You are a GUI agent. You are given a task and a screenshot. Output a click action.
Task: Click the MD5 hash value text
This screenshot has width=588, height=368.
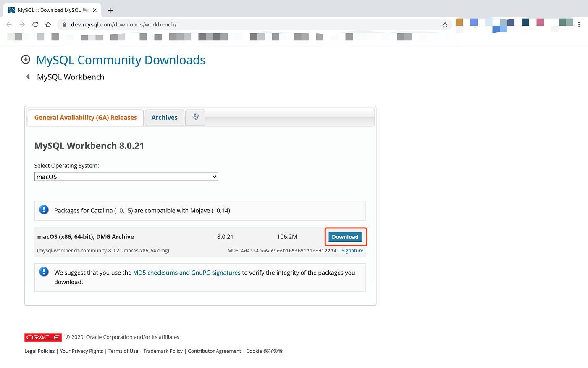pos(289,251)
